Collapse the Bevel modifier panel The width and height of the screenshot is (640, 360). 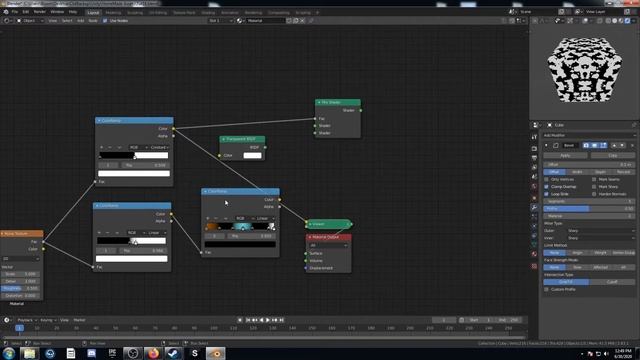(x=547, y=145)
